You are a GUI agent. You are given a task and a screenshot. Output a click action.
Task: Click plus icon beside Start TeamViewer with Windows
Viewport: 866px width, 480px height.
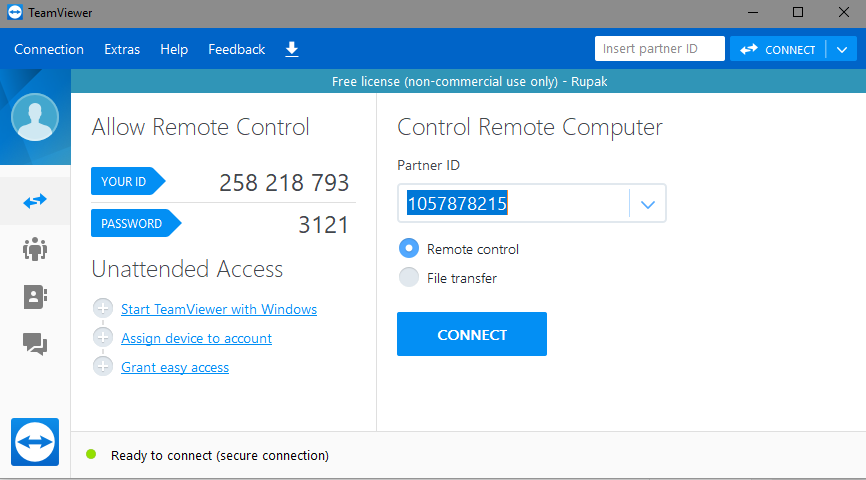point(103,308)
